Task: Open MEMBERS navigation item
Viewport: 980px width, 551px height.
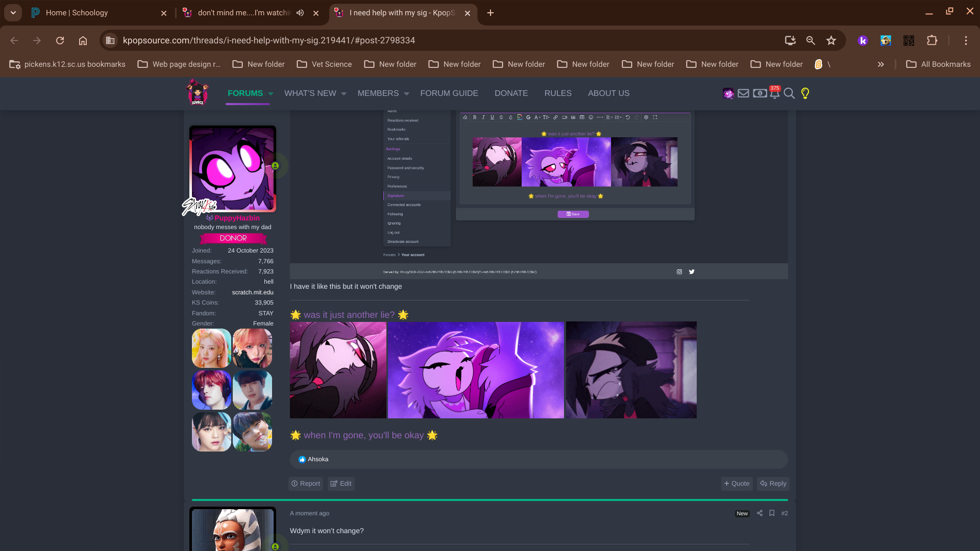Action: (x=378, y=93)
